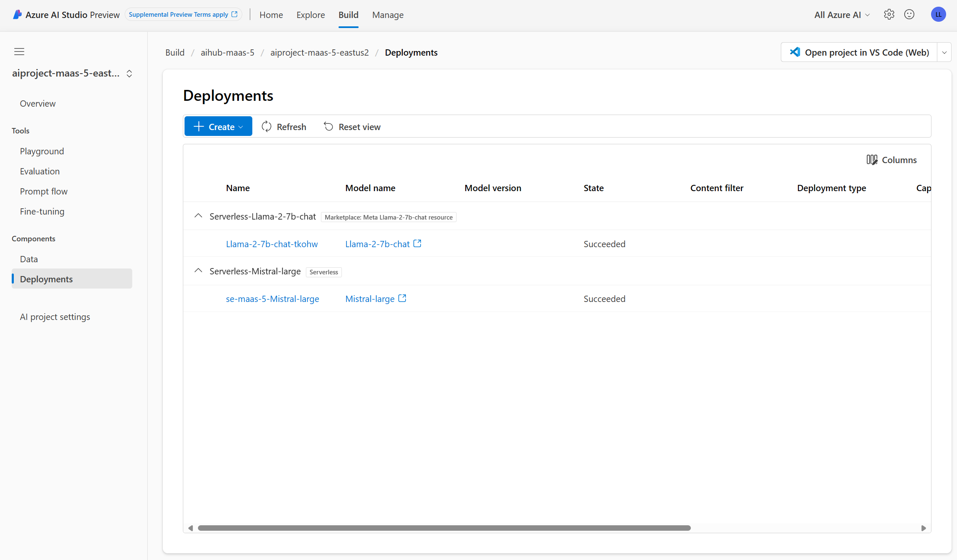Open the settings gear icon

click(x=889, y=15)
